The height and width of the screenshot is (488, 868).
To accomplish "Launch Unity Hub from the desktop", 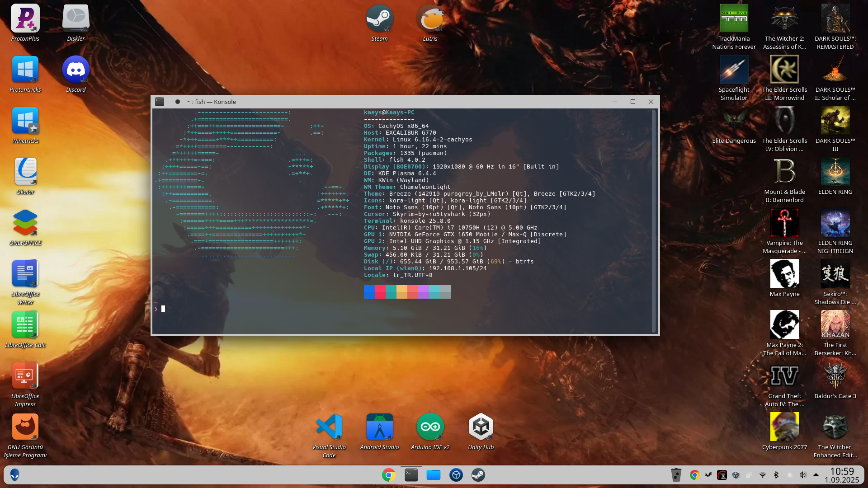I will 481,427.
